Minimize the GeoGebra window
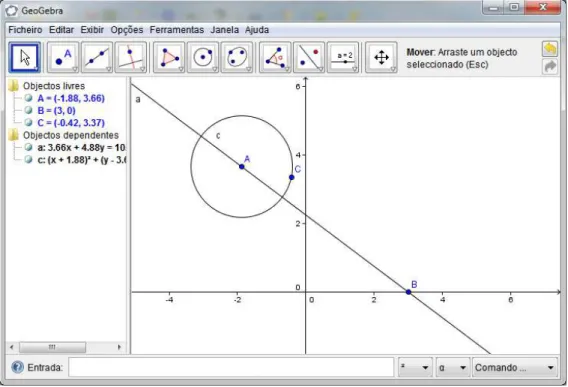The width and height of the screenshot is (568, 387). tap(493, 8)
